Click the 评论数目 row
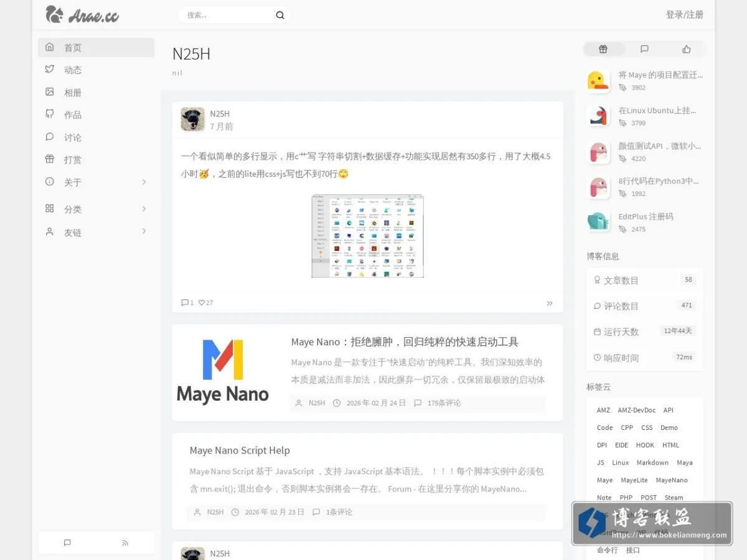This screenshot has height=560, width=747. click(645, 306)
